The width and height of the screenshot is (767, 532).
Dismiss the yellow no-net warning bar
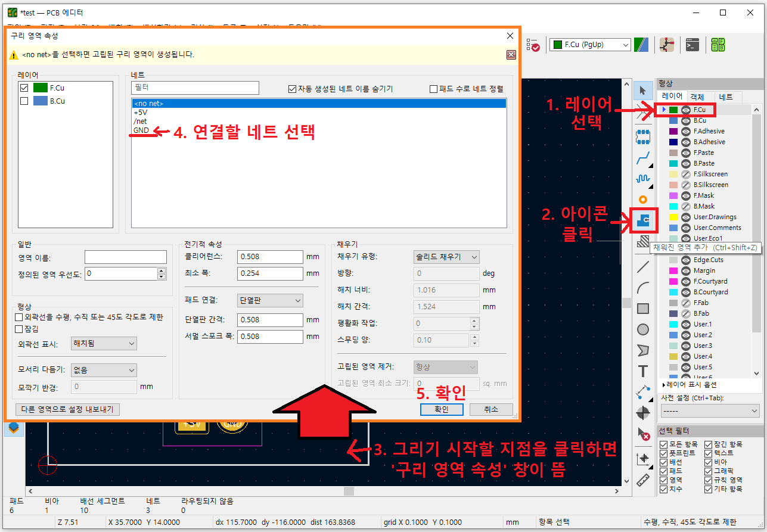[511, 55]
